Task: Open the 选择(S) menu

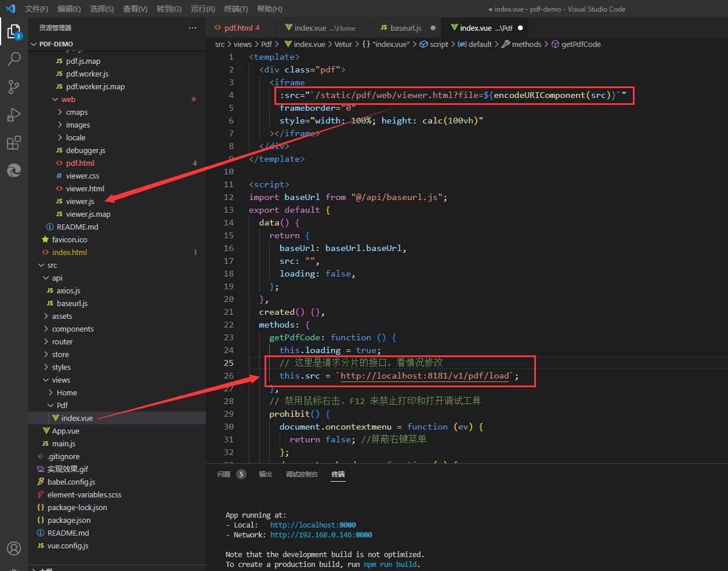Action: pos(102,9)
